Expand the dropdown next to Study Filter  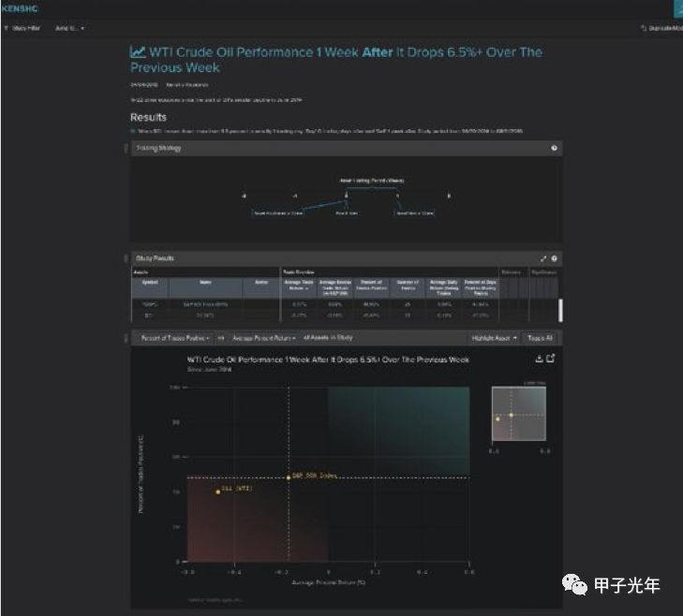click(x=69, y=28)
